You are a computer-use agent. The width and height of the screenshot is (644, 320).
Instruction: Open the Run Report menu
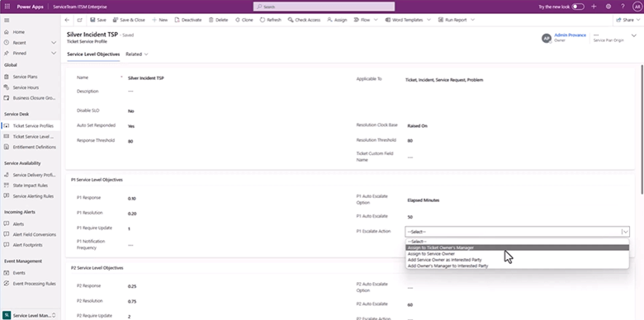tap(456, 20)
